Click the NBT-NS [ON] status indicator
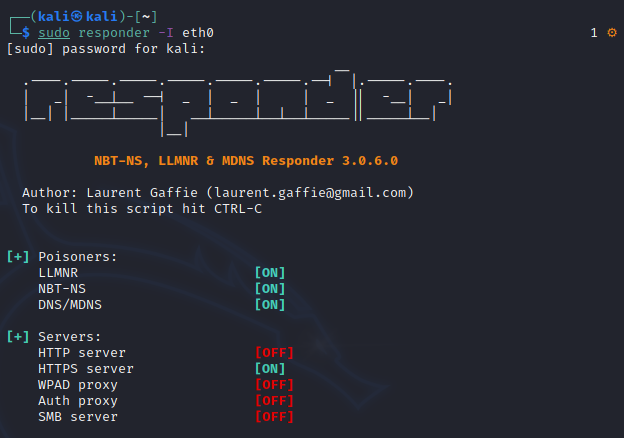This screenshot has width=624, height=438. point(270,289)
